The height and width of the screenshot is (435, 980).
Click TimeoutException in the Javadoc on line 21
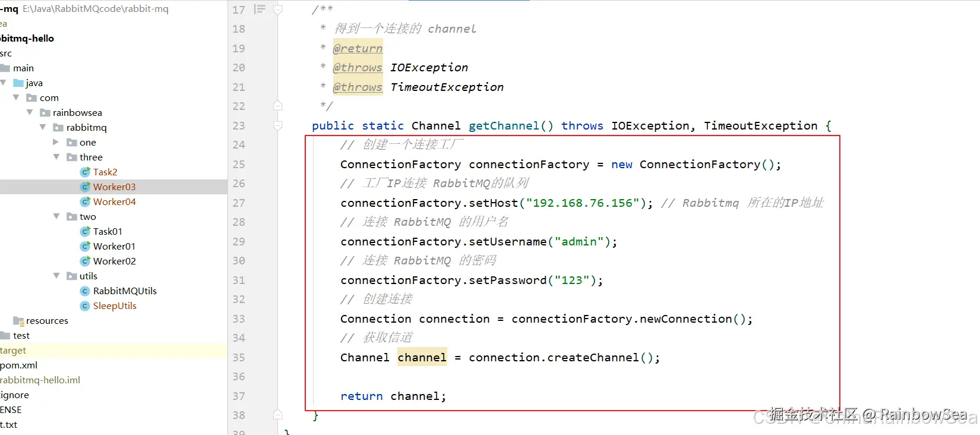[447, 87]
